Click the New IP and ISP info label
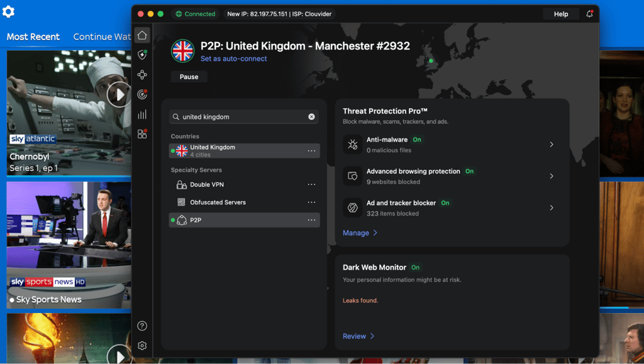This screenshot has height=364, width=644. (279, 14)
